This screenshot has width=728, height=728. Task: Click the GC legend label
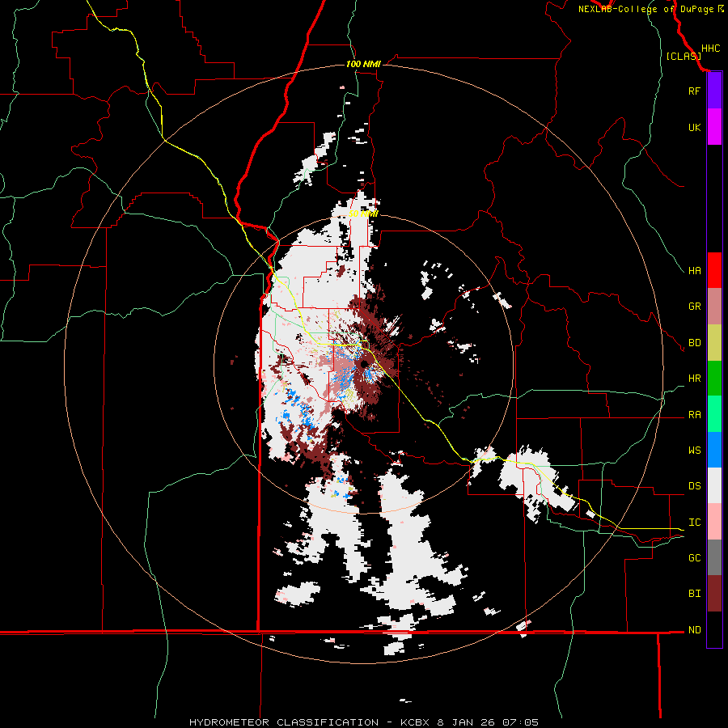(694, 558)
